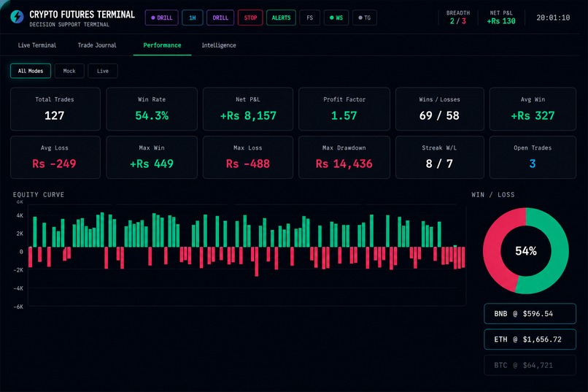Click the EQUITY CURVE heading
The width and height of the screenshot is (588, 392).
(39, 195)
